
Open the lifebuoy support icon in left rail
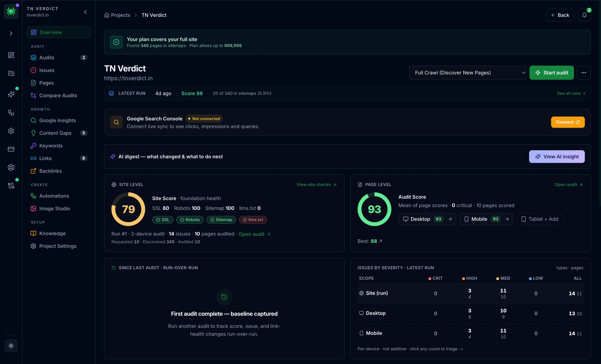tap(11, 167)
